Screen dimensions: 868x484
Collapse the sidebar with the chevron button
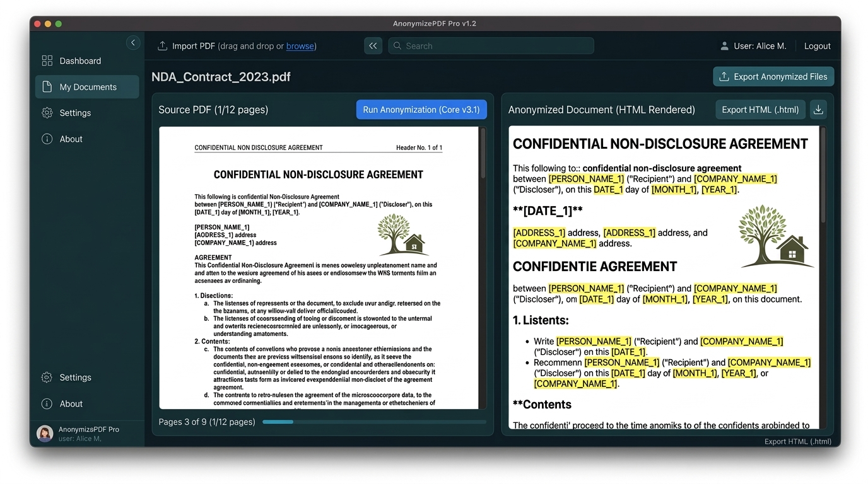[133, 43]
